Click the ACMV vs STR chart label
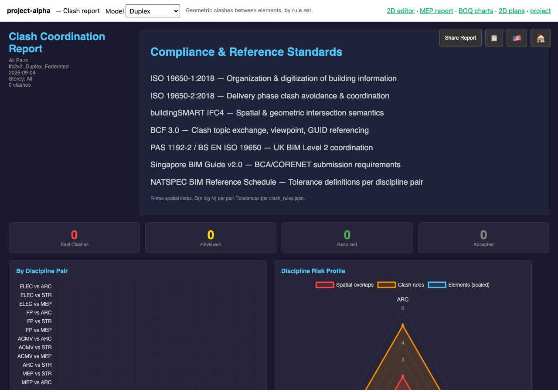558x392 pixels. coord(35,348)
